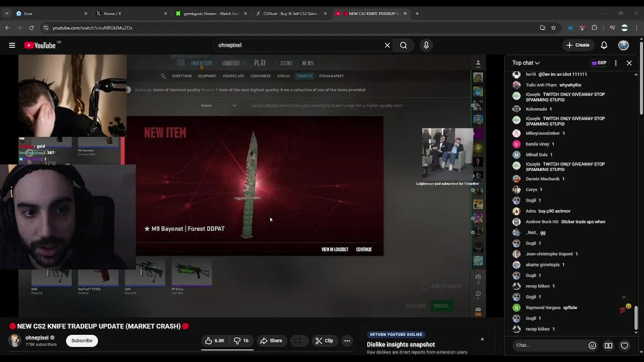Image resolution: width=644 pixels, height=362 pixels.
Task: Close the Dislike insights snapshot card
Action: [x=482, y=339]
